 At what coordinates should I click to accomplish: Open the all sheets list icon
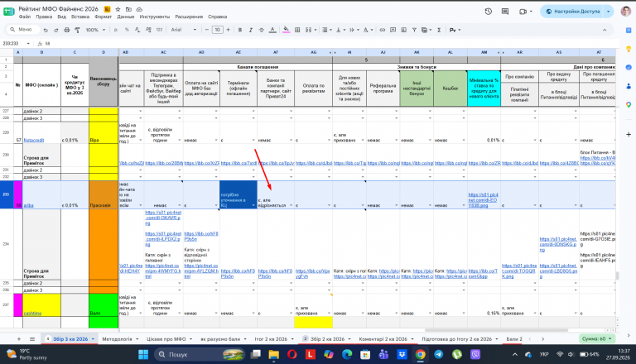click(32, 339)
